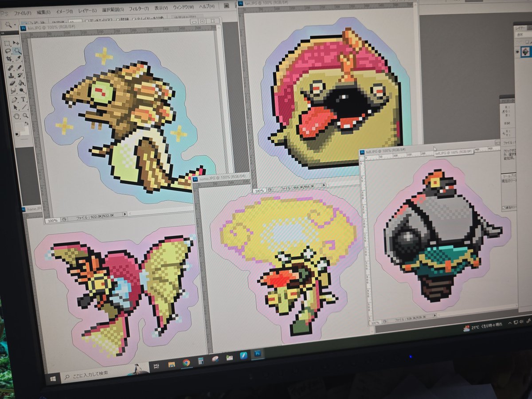Select the Eraser tool
The image size is (532, 399).
[x=12, y=83]
